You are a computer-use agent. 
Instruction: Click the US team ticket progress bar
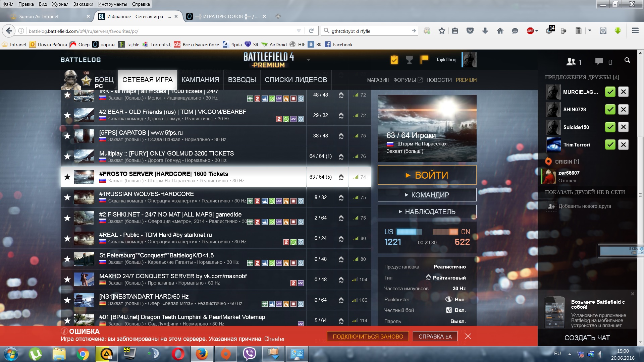[x=409, y=232]
